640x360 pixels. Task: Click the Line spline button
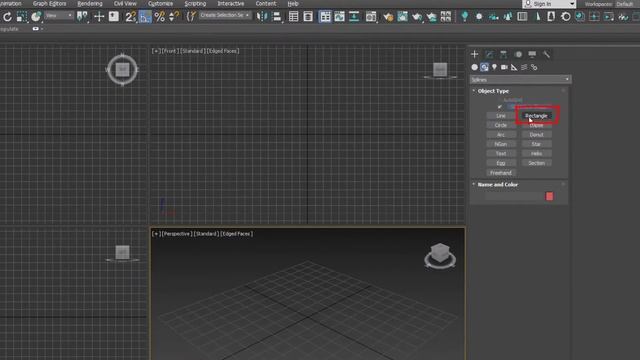coord(501,116)
